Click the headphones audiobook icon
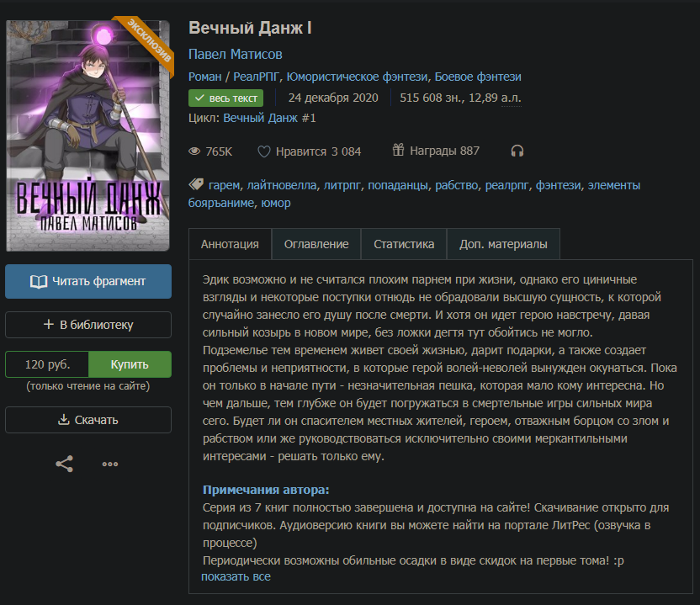 pos(517,151)
